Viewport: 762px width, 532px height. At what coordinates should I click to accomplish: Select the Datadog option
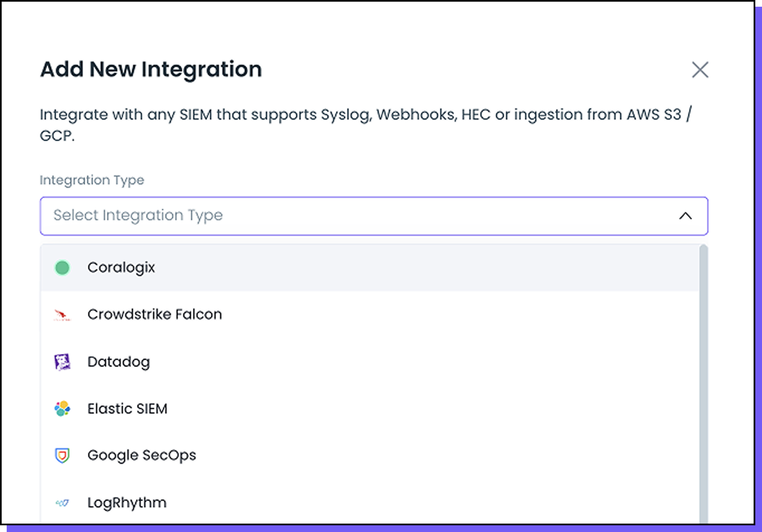(369, 362)
